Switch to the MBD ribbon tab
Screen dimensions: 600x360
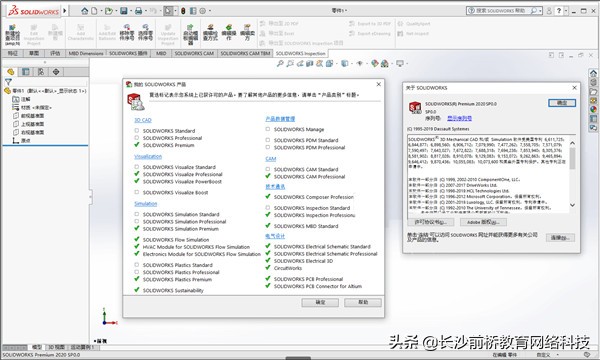pyautogui.click(x=161, y=54)
